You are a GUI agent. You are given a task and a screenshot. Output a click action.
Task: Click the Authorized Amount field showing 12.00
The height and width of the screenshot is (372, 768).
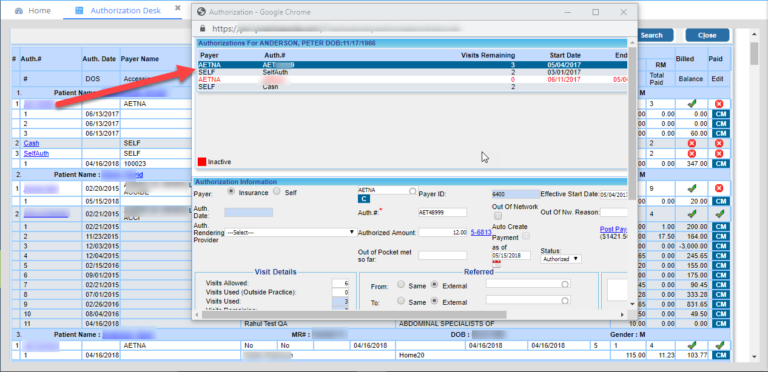pos(442,232)
